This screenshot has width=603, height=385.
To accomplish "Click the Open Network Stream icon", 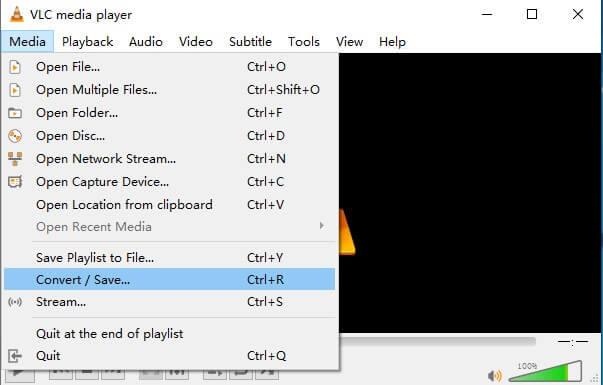I will pyautogui.click(x=15, y=159).
